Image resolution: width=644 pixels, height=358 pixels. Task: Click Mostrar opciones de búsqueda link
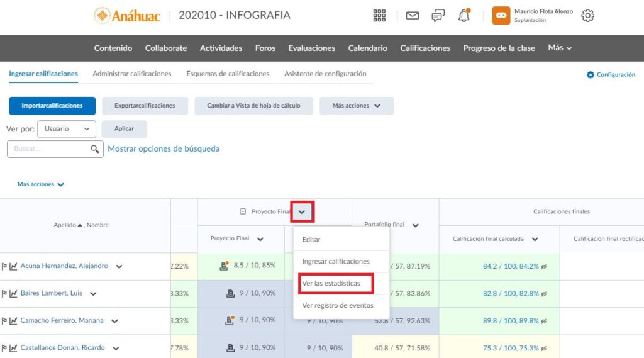coord(164,149)
